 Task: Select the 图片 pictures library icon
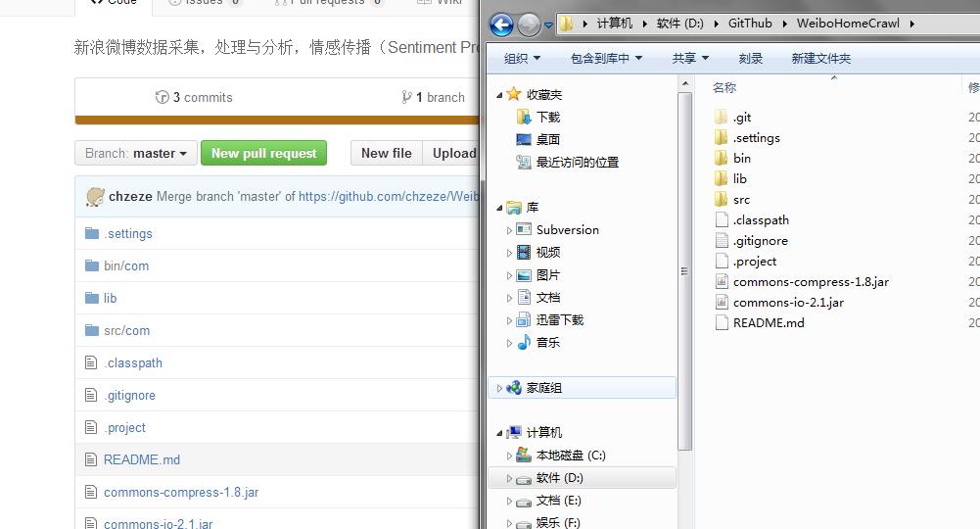click(524, 274)
